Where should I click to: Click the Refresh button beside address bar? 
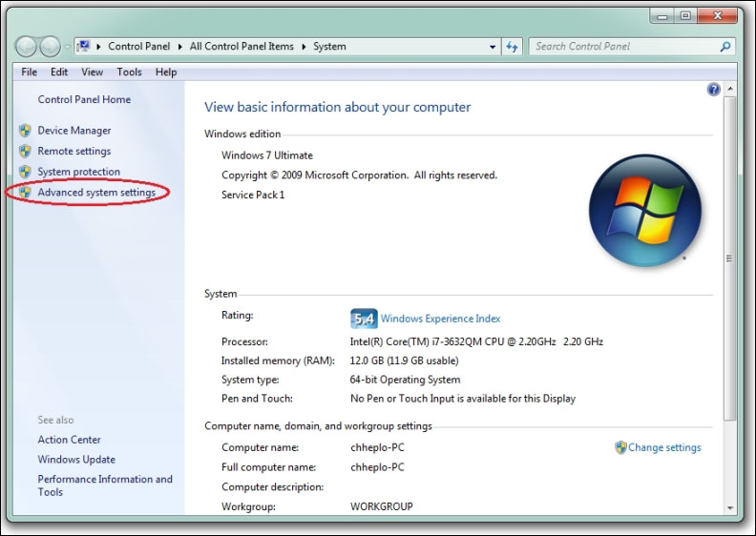(512, 47)
